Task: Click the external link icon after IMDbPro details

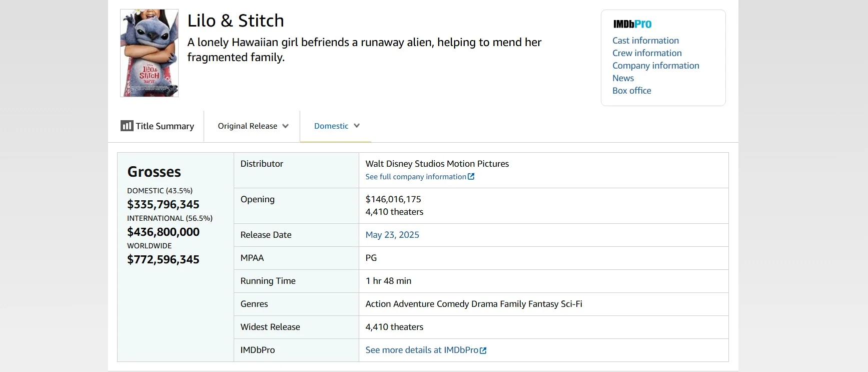Action: pyautogui.click(x=483, y=350)
